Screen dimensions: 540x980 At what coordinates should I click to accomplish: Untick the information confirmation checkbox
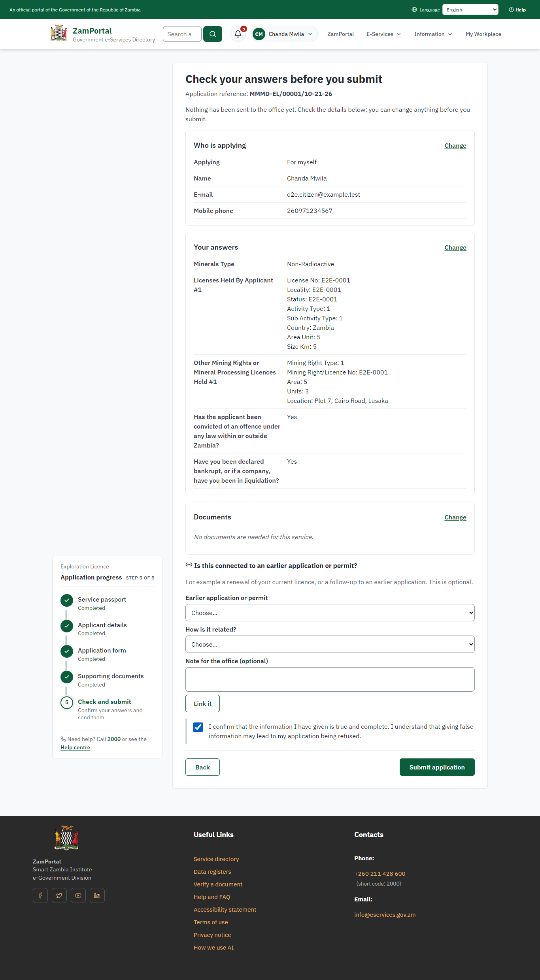198,727
